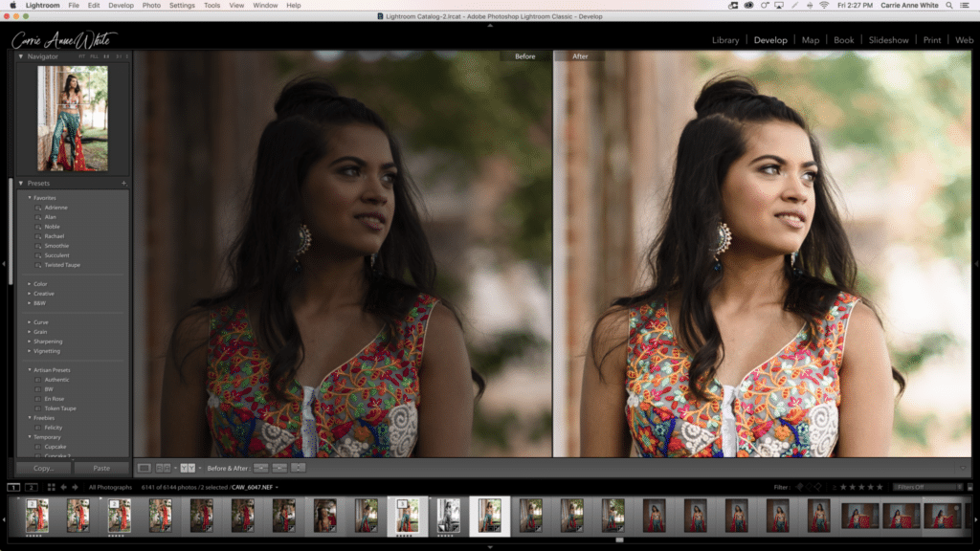Open the Develop menu in menu bar
Viewport: 980px width, 551px height.
pos(121,5)
